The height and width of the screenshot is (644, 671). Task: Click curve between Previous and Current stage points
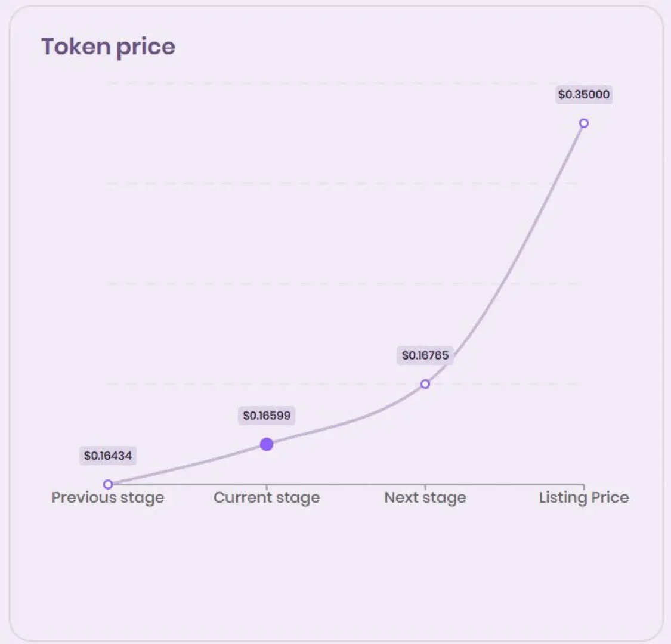[187, 465]
